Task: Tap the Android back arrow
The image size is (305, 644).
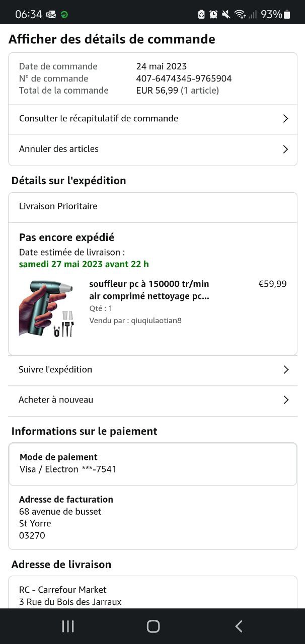Action: (x=239, y=626)
